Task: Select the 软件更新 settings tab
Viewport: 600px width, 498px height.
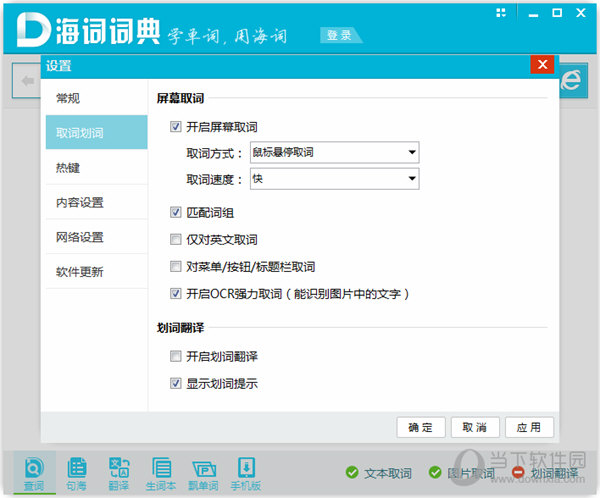Action: [x=96, y=271]
